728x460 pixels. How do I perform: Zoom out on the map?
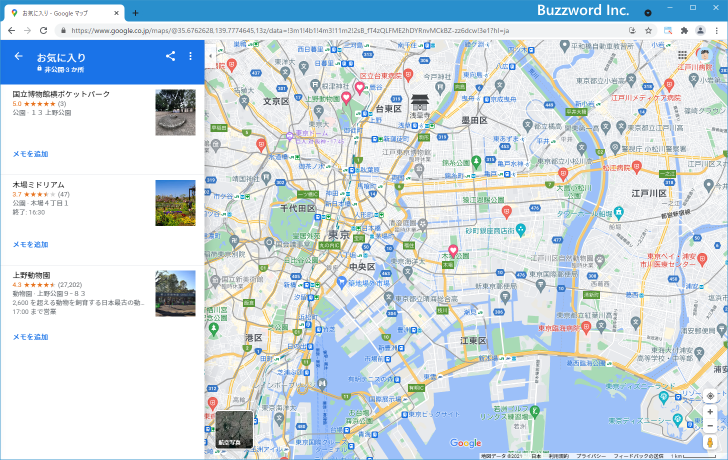[710, 425]
